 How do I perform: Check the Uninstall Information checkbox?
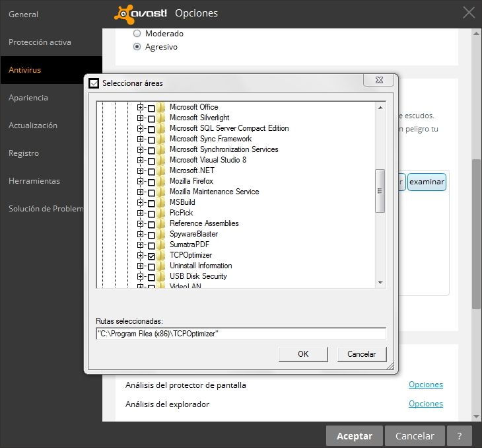(x=151, y=267)
